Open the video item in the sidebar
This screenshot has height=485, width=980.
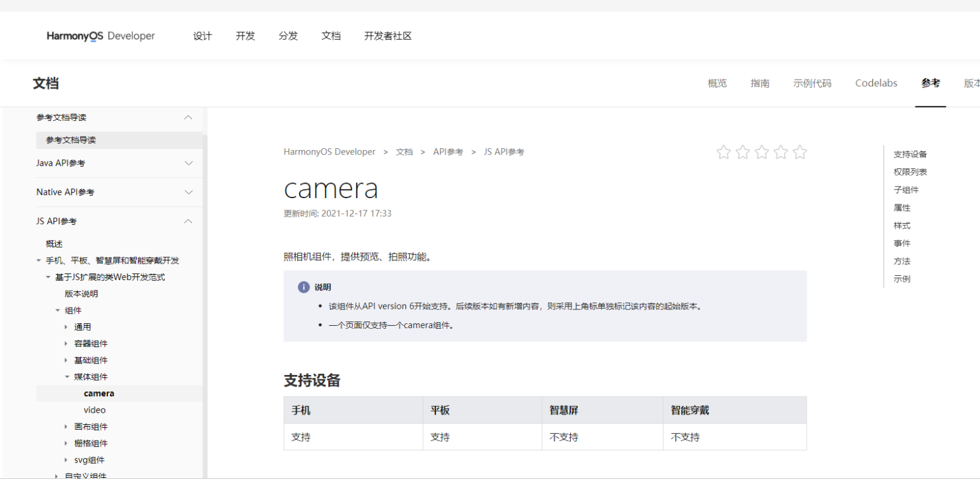95,410
